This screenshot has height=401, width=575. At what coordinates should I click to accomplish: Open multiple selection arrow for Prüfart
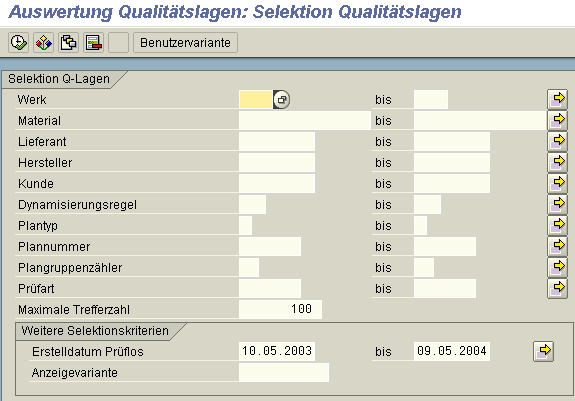(557, 288)
